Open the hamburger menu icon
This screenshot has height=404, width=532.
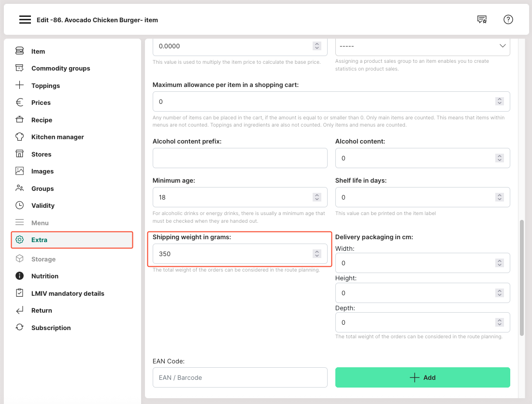pyautogui.click(x=25, y=20)
